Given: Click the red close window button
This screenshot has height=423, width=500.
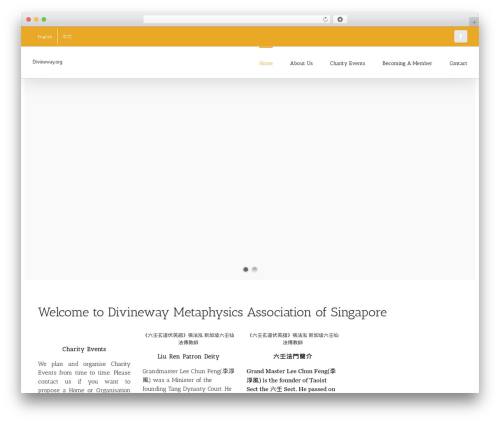Looking at the screenshot, I should click(x=29, y=20).
